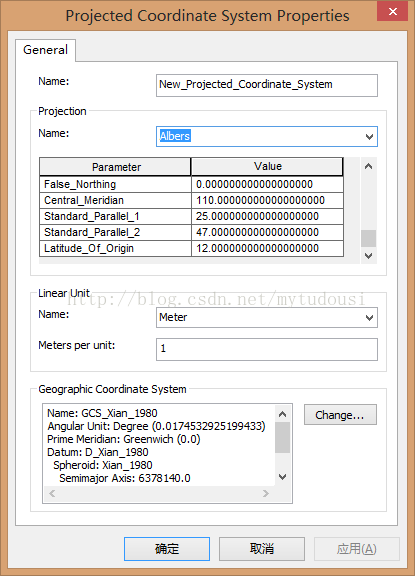Cancel with the 取消 button
Image resolution: width=415 pixels, height=576 pixels.
(x=262, y=549)
